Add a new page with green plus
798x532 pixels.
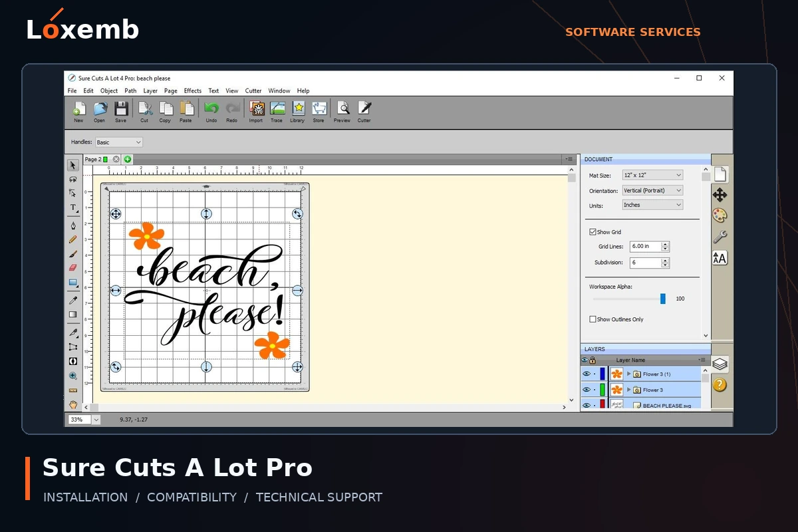(128, 160)
